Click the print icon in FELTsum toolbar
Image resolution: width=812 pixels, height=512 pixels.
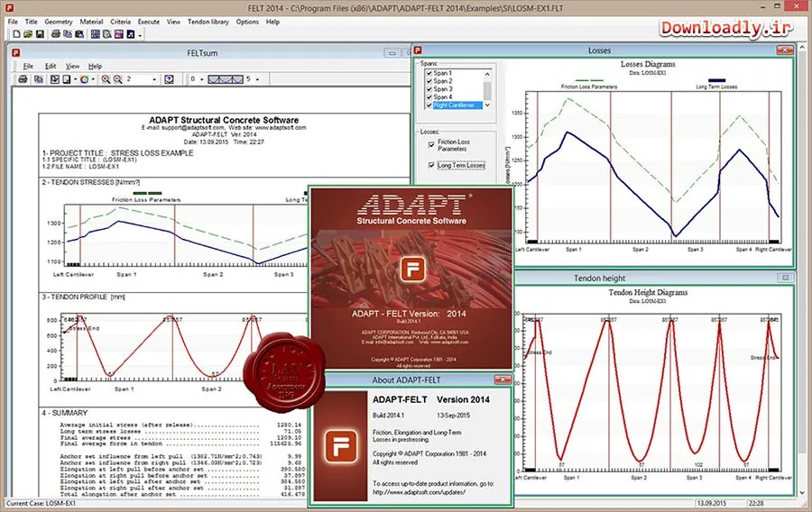pyautogui.click(x=23, y=79)
